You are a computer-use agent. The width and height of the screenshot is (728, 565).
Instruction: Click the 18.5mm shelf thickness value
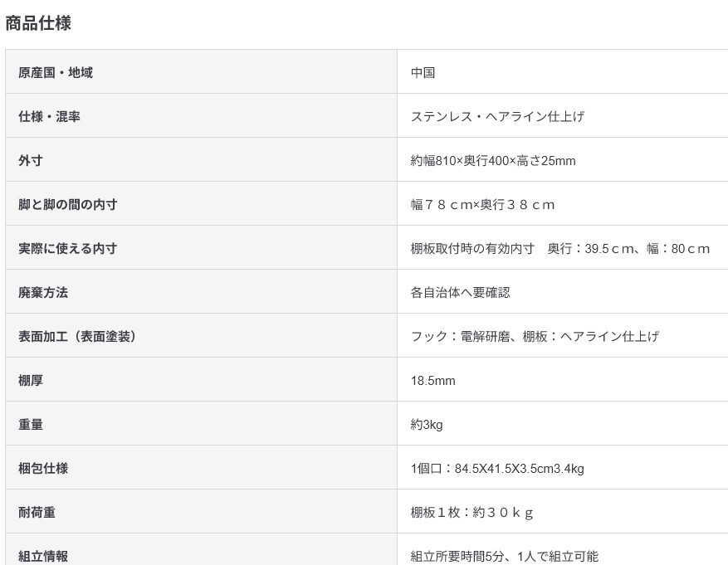click(432, 381)
